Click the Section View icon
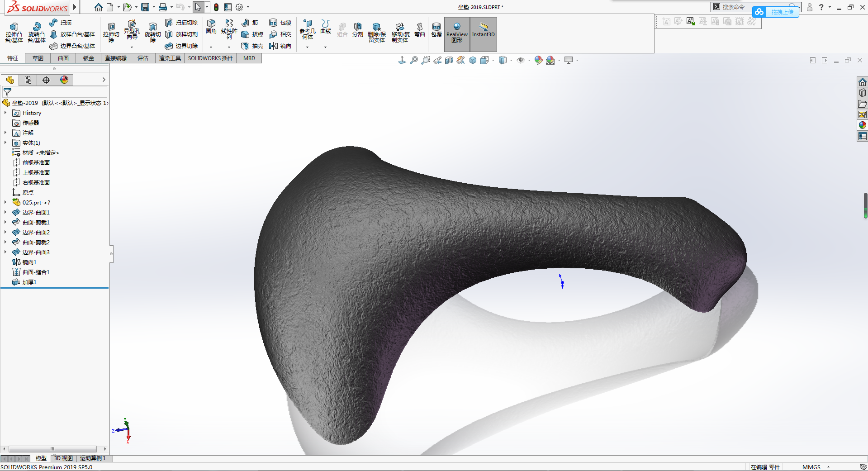 pyautogui.click(x=449, y=60)
